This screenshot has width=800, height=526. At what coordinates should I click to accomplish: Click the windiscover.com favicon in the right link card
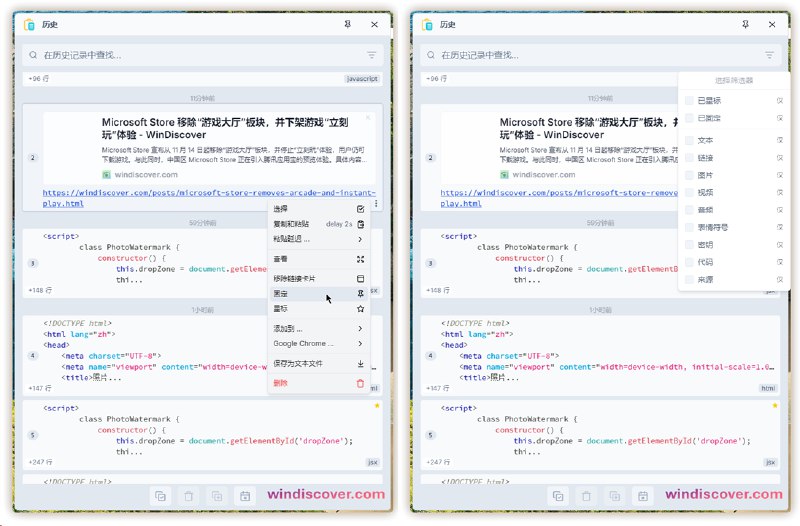point(504,174)
